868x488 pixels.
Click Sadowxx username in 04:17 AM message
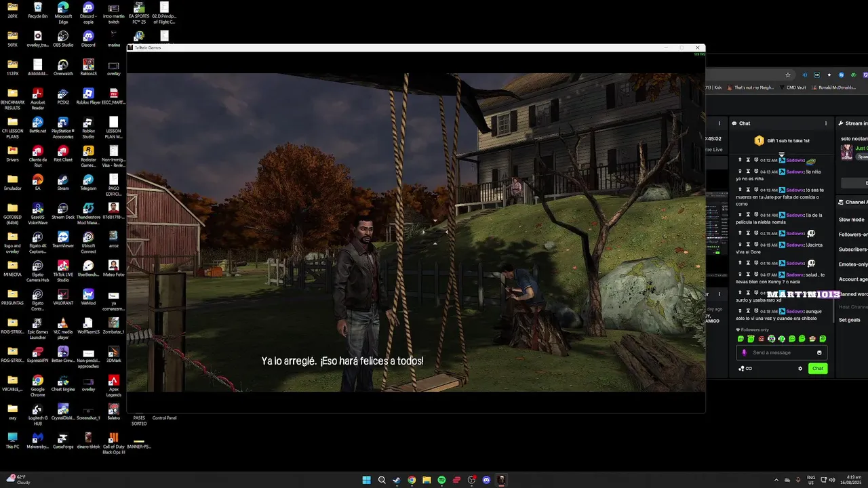point(795,274)
